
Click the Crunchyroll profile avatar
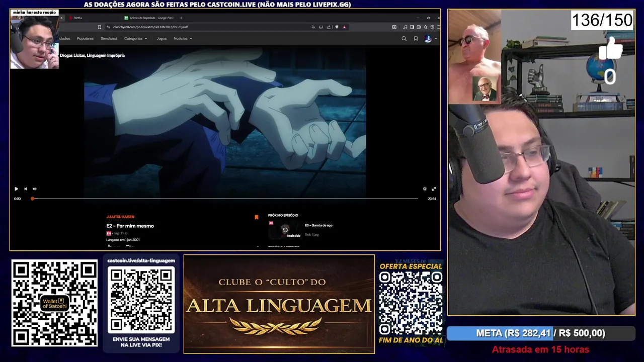click(428, 38)
